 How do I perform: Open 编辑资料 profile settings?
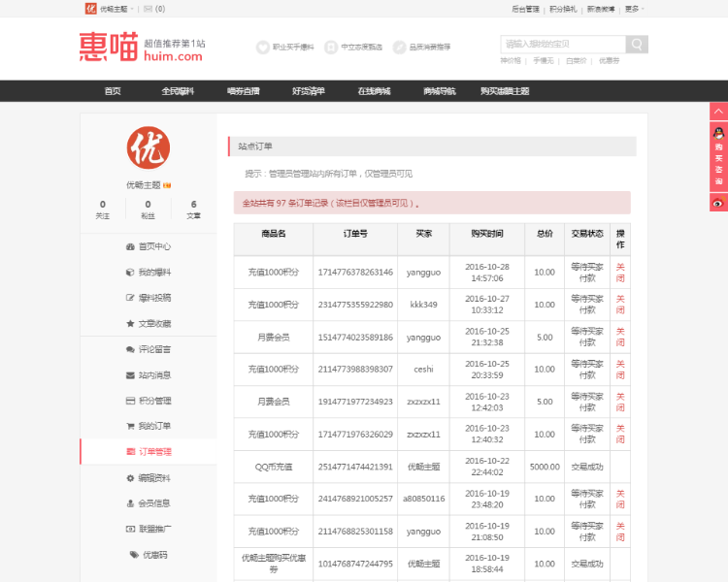[149, 478]
